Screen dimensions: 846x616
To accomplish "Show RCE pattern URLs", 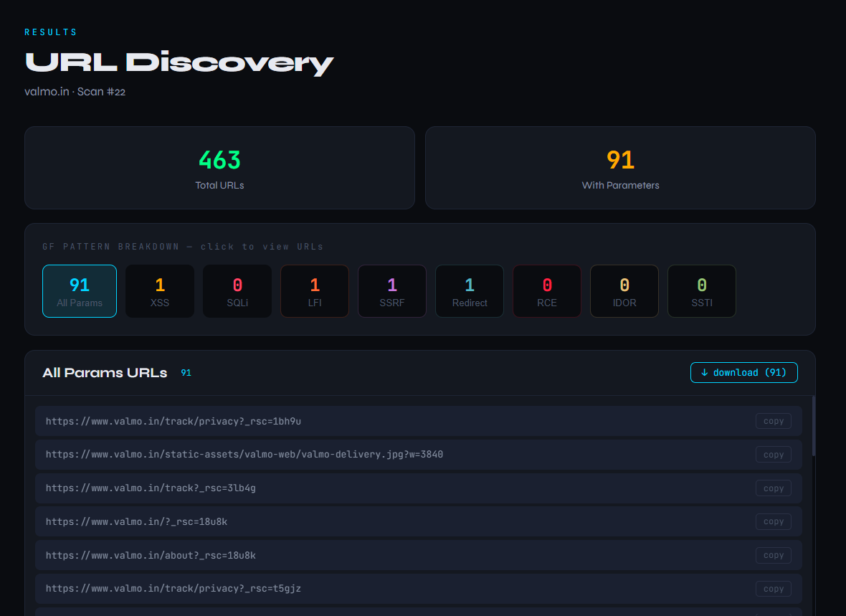I will pos(547,291).
